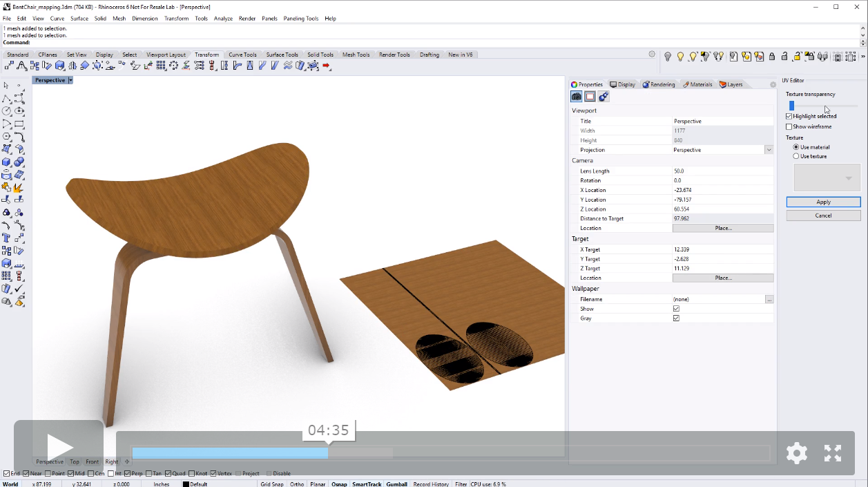Viewport: 868px width, 487px height.
Task: Click the Hide Objects lightbulb icon
Action: point(668,57)
